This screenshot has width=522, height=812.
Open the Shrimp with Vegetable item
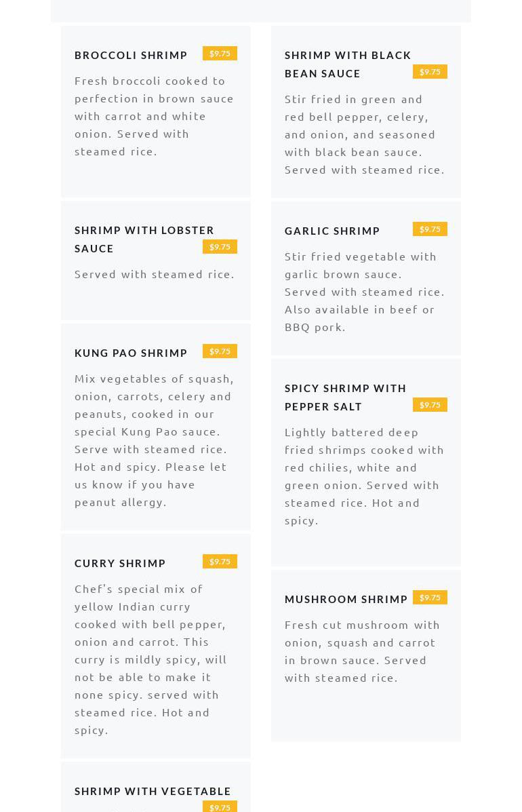(153, 791)
